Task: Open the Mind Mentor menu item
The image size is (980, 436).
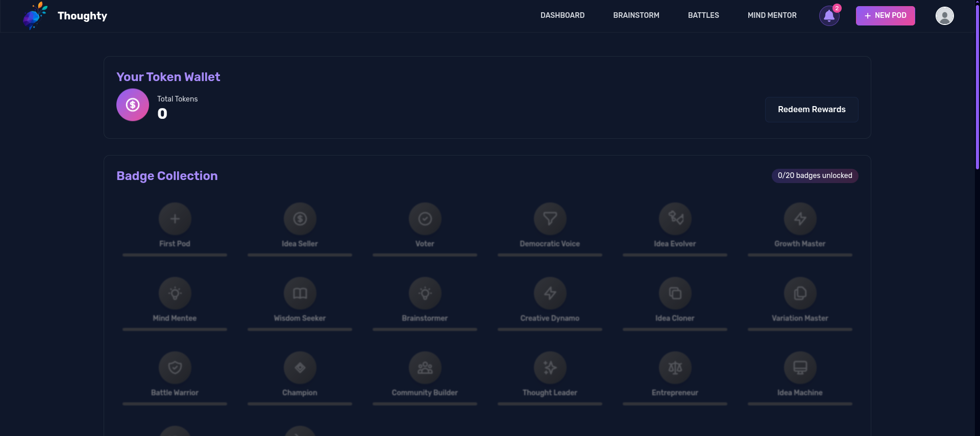Action: click(x=772, y=15)
